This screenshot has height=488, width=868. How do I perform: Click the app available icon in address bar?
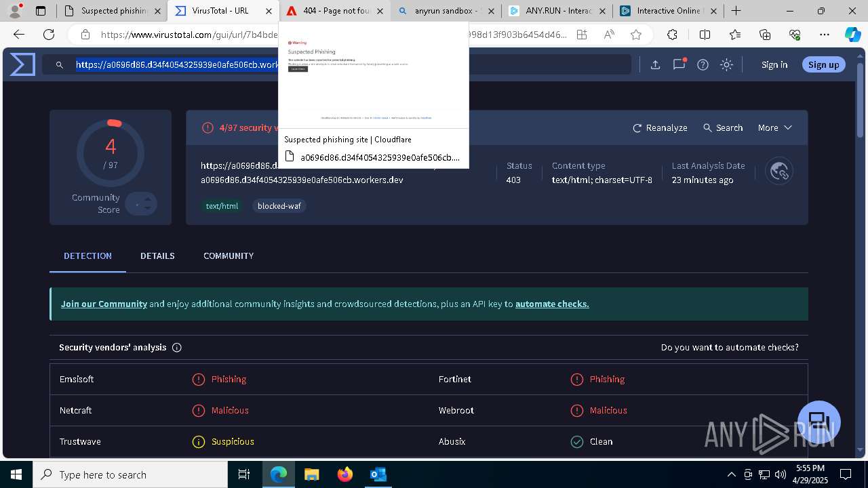click(x=582, y=35)
